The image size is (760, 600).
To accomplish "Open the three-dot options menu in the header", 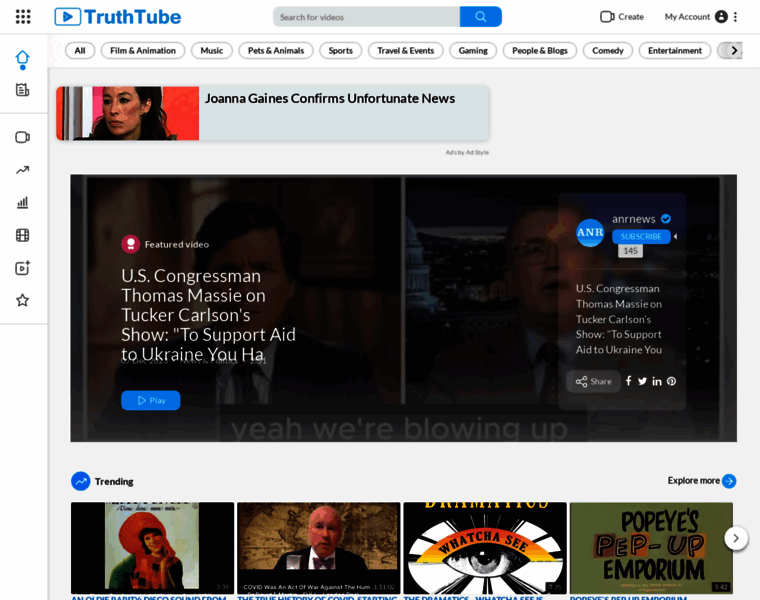I will pyautogui.click(x=735, y=17).
